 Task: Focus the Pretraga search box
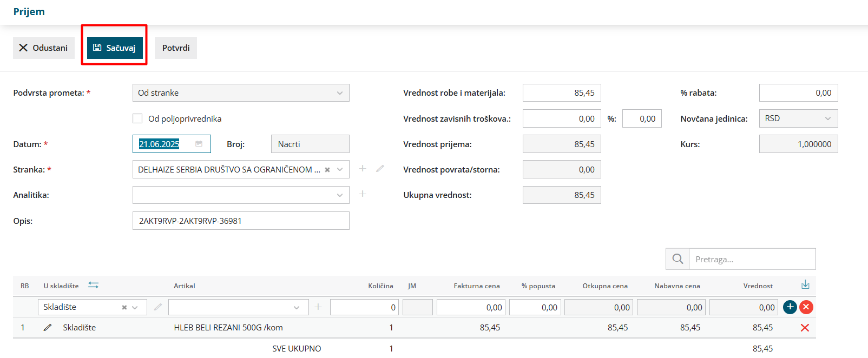point(752,259)
